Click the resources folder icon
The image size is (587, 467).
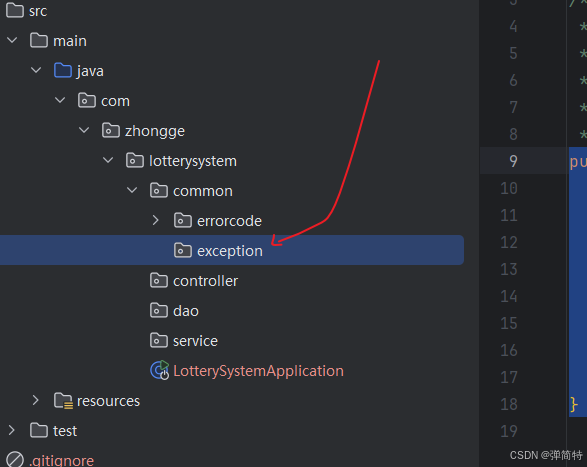(63, 401)
